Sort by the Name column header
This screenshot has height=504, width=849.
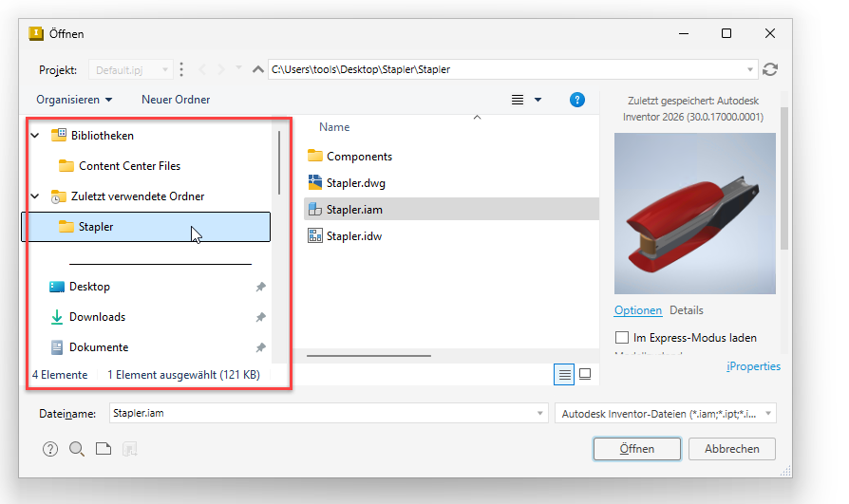334,127
